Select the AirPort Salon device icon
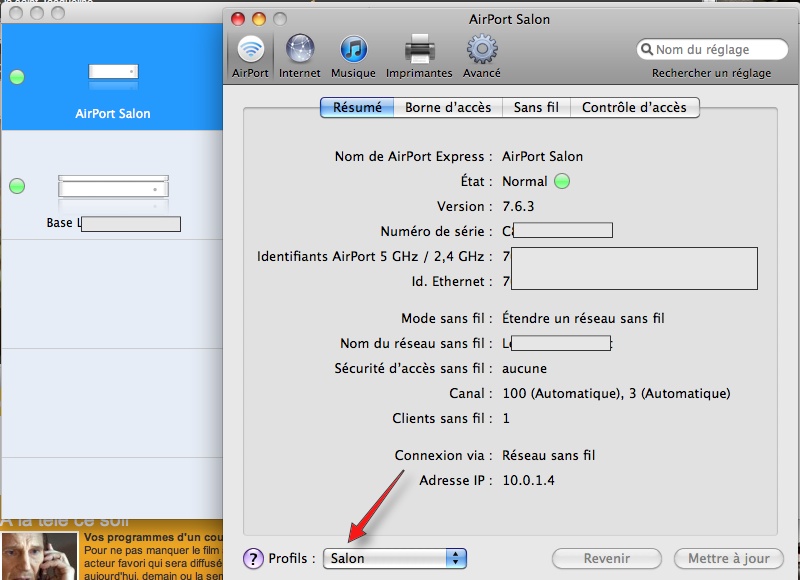Screen dimensions: 800x580 point(113,73)
